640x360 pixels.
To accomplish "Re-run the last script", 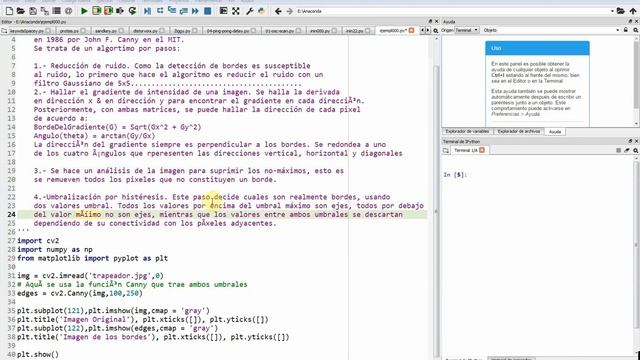I will coord(132,11).
